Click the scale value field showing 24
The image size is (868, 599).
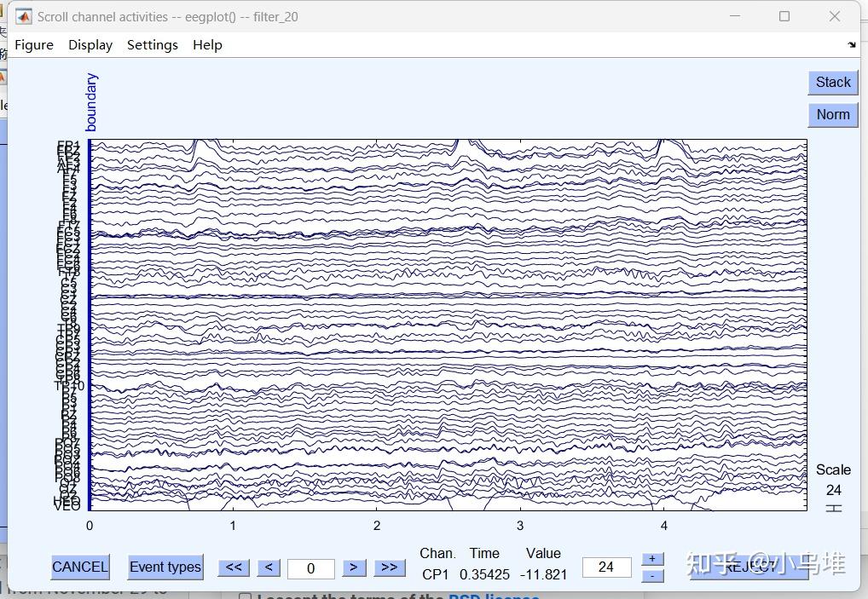(606, 567)
